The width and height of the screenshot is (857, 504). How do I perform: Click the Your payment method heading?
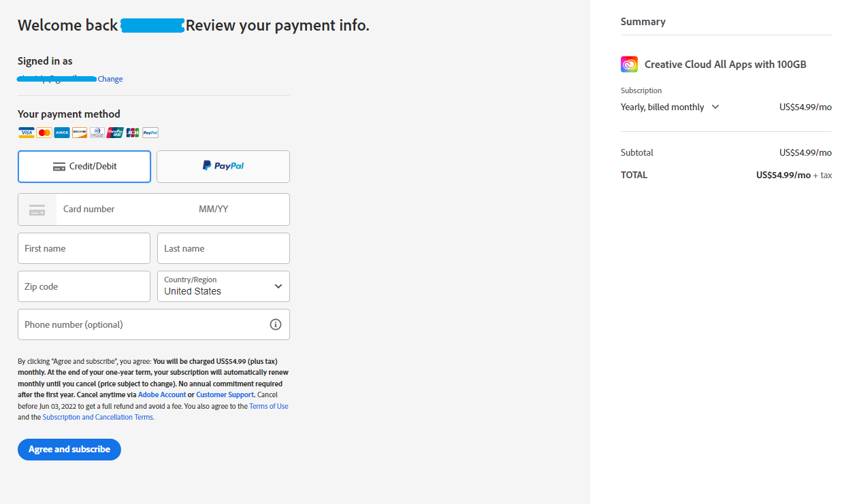click(x=69, y=114)
